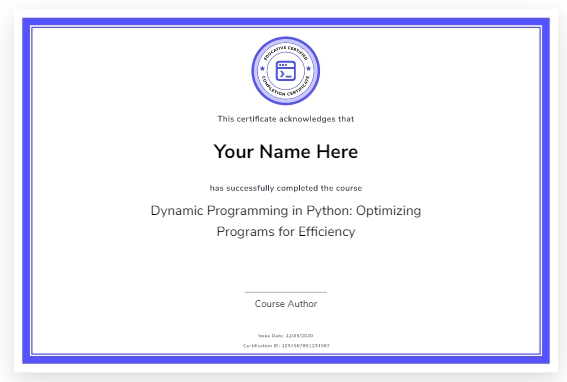Select the 'Your Name Here' heading
Screen dimensions: 567x382
(286, 152)
